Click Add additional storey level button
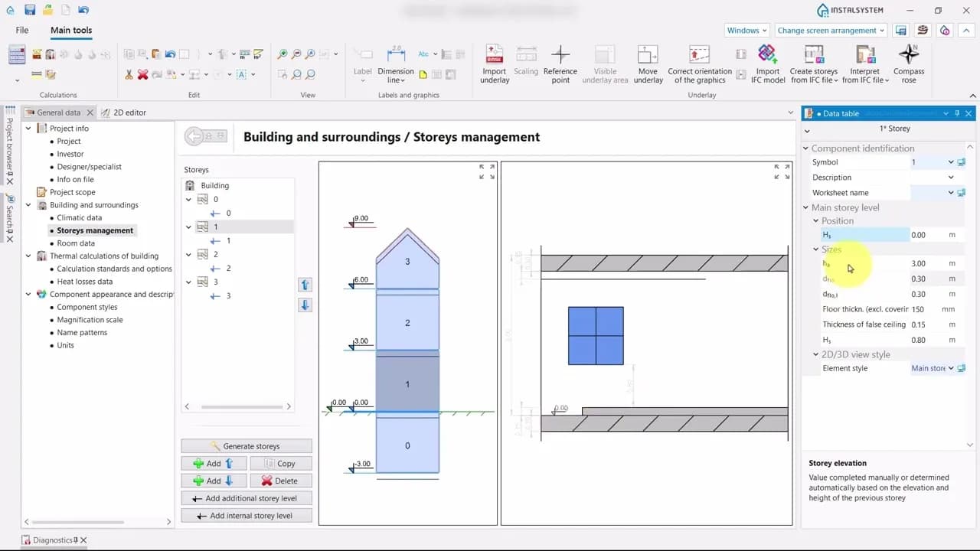This screenshot has width=980, height=551. click(x=246, y=498)
